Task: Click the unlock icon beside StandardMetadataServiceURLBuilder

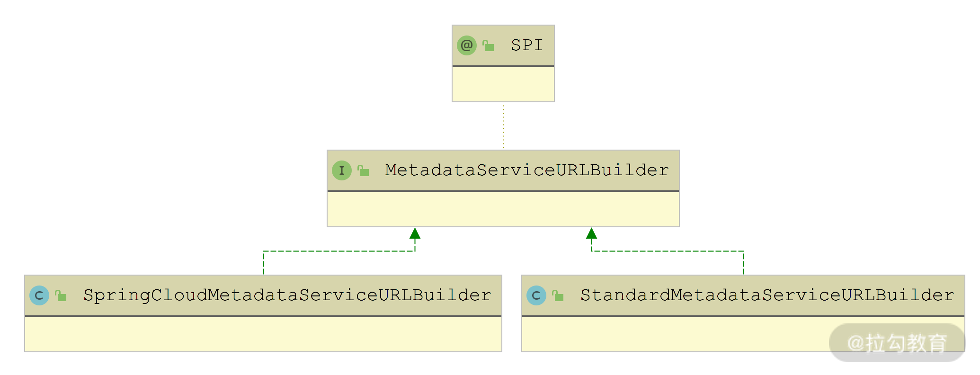Action: (558, 295)
